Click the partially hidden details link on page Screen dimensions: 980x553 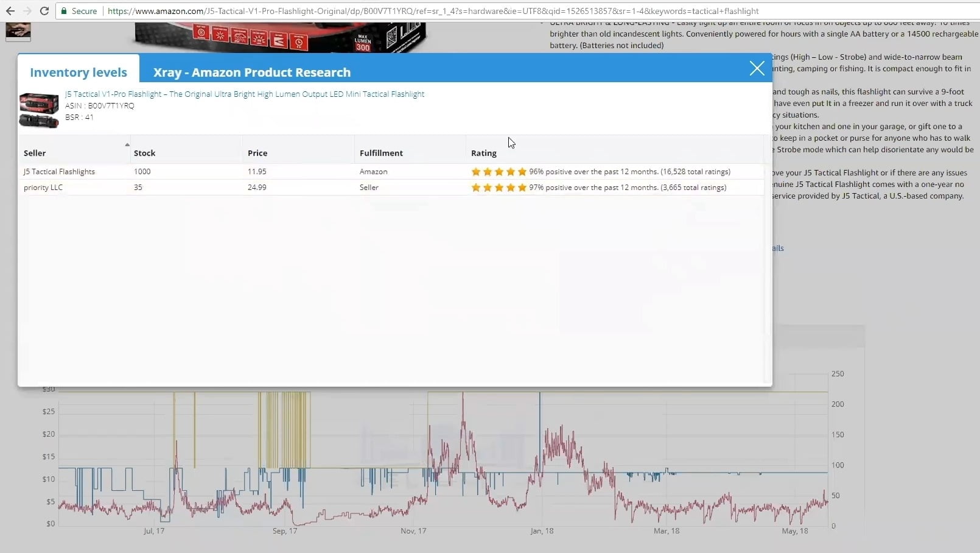pos(778,248)
